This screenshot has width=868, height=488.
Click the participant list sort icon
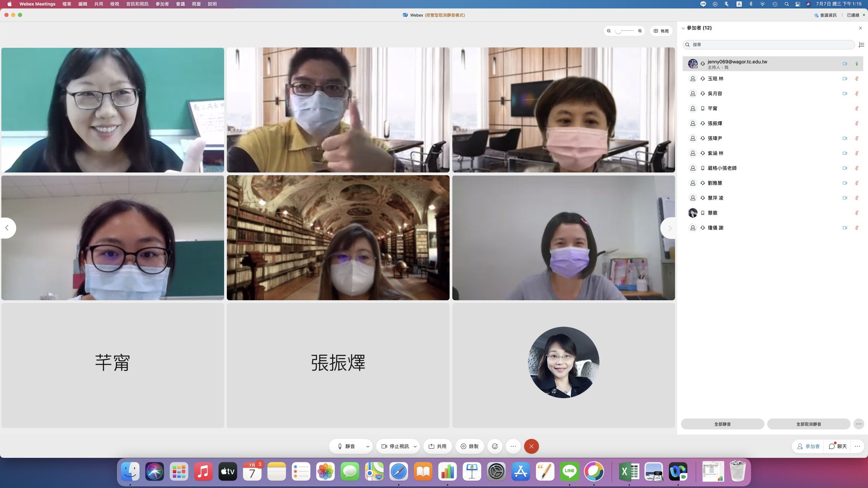(x=862, y=45)
